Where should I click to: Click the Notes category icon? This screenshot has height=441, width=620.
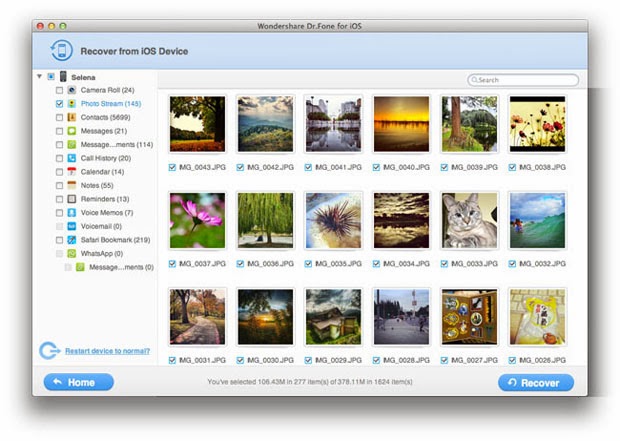[72, 185]
